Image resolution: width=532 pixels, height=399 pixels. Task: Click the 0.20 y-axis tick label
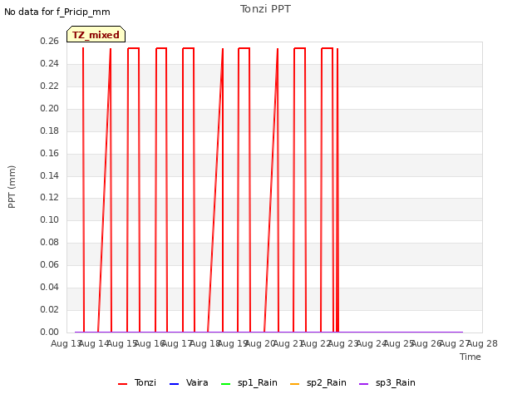[x=50, y=109]
